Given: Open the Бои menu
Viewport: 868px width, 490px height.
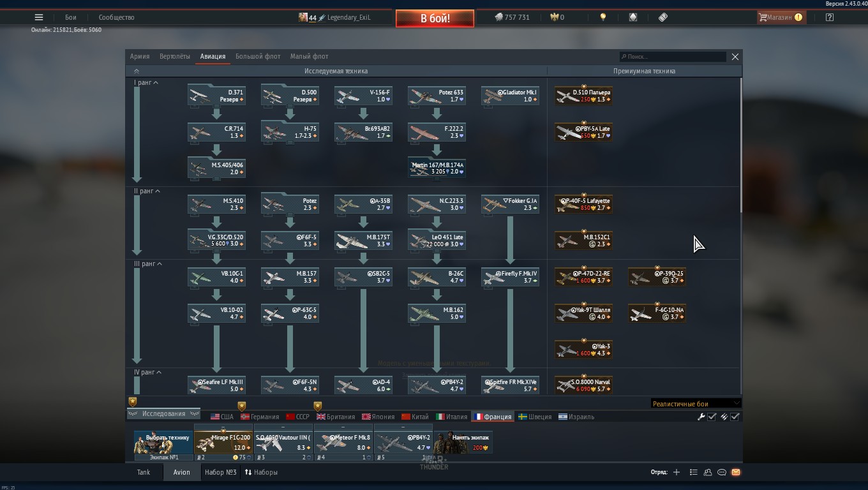Looking at the screenshot, I should (x=70, y=17).
